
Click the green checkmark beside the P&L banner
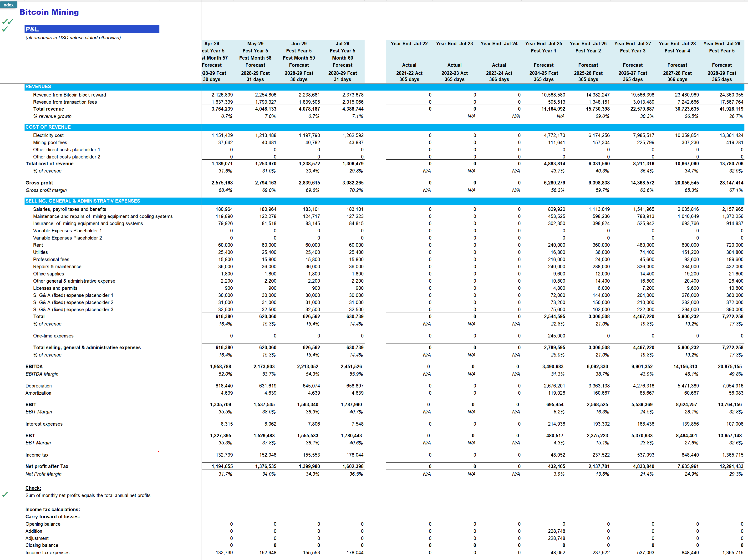coord(5,29)
